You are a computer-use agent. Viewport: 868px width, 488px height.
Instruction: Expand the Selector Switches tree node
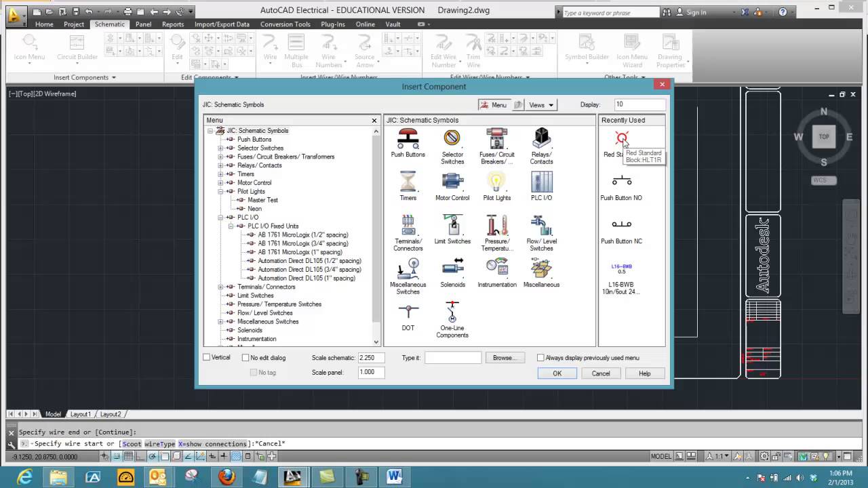220,148
